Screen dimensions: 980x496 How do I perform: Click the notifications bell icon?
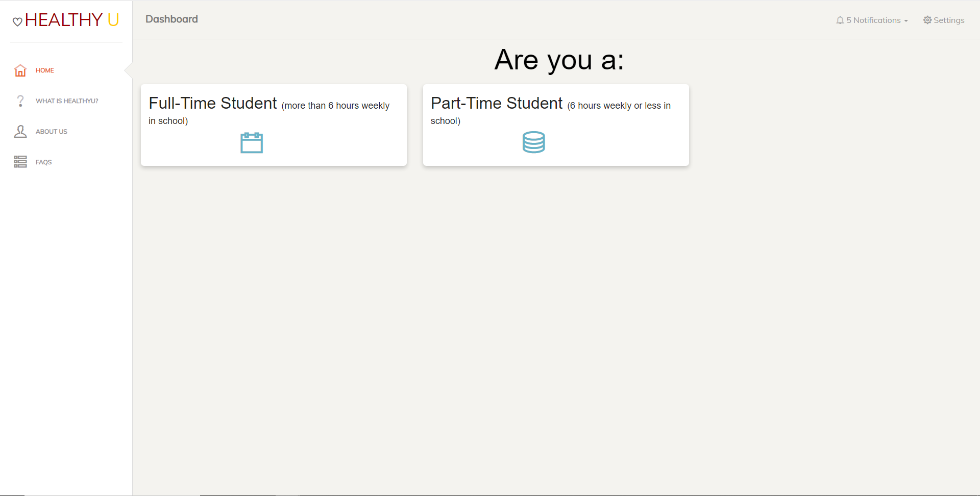[840, 20]
